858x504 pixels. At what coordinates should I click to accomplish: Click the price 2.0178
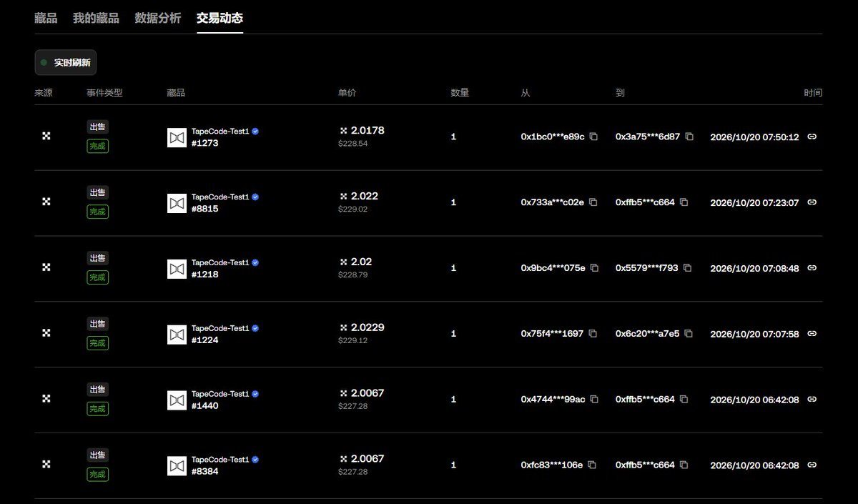(368, 130)
